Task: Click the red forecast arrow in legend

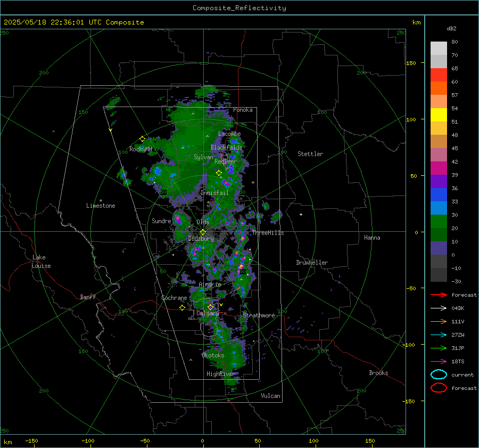Action: click(439, 295)
